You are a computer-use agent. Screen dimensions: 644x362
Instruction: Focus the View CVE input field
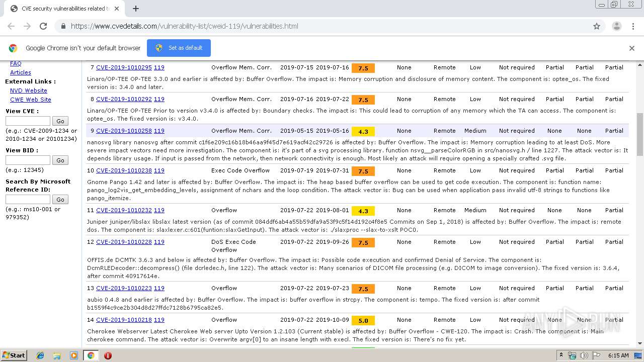(x=28, y=121)
